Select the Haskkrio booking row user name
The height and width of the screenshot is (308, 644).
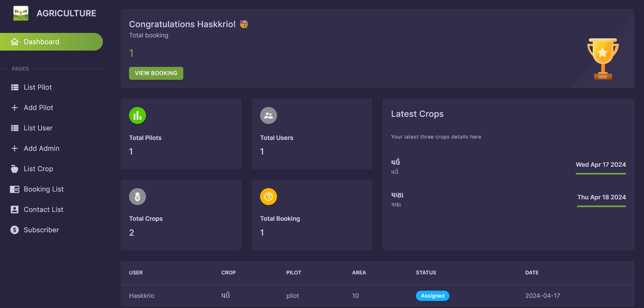point(142,296)
